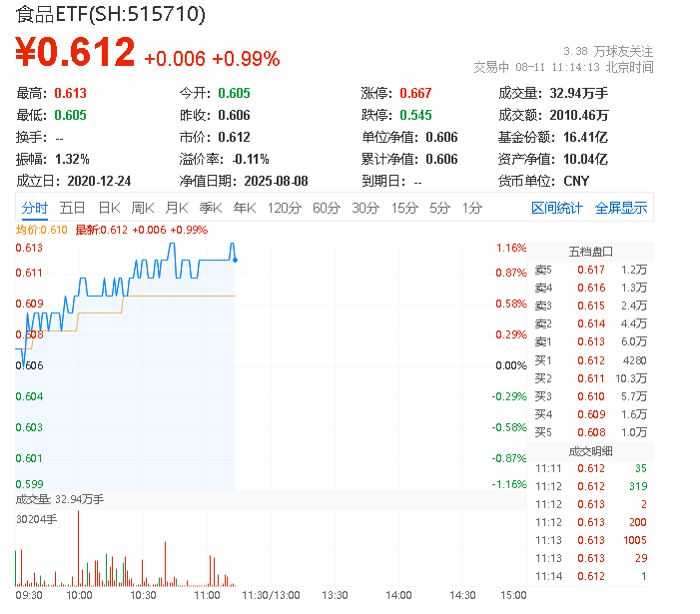Click the 成交明细 panel header
The image size is (700, 614).
(x=590, y=451)
